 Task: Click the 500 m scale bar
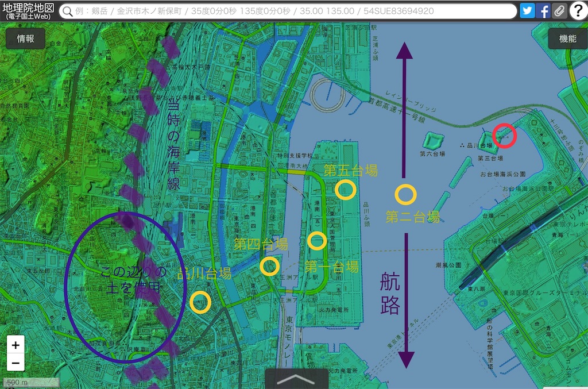point(32,382)
